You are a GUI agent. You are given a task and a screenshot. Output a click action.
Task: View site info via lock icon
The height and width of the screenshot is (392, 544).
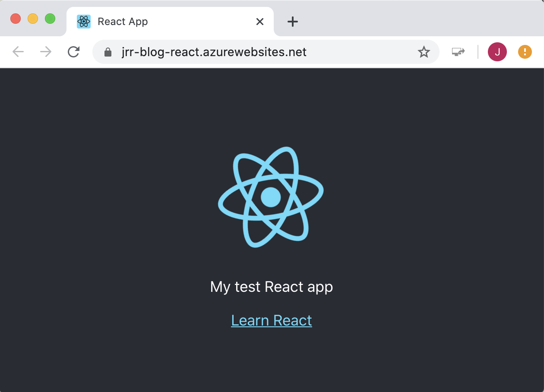pyautogui.click(x=108, y=52)
